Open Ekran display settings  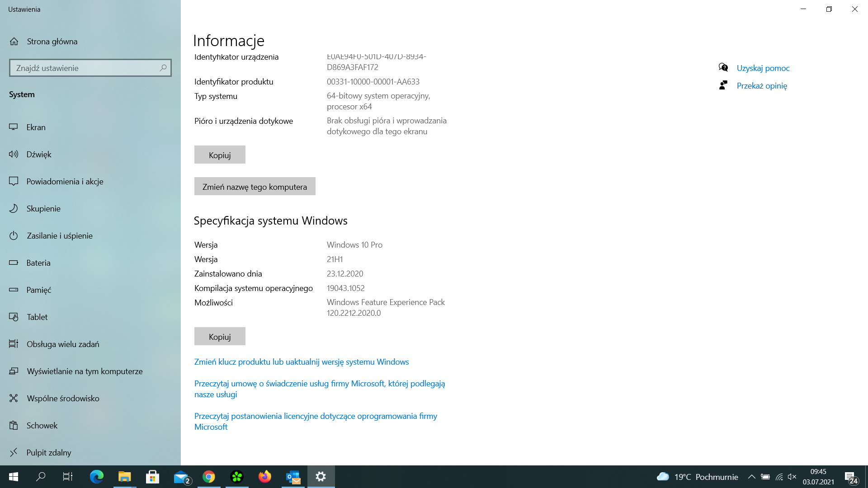[x=90, y=127]
